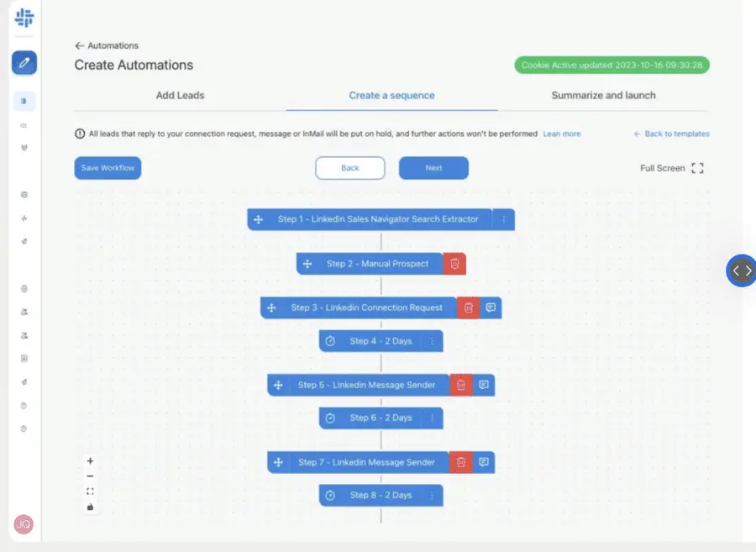Viewport: 756px width, 552px height.
Task: Open the options menu on Step 1
Action: (x=503, y=219)
